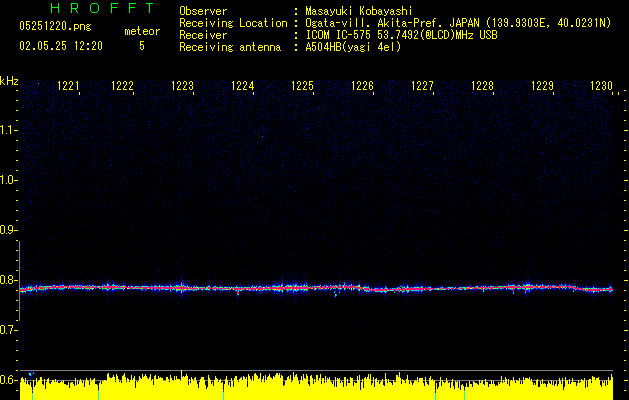Click the 1.0 frequency axis label
The image size is (629, 400).
[9, 180]
